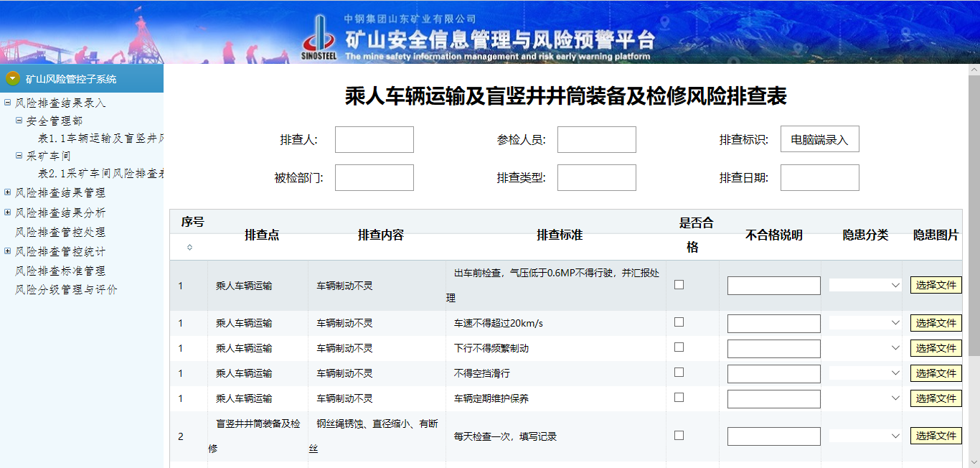This screenshot has height=468, width=980.
Task: Open 隐患分类 dropdown for 下行不得频繁制动 row
Action: [865, 348]
